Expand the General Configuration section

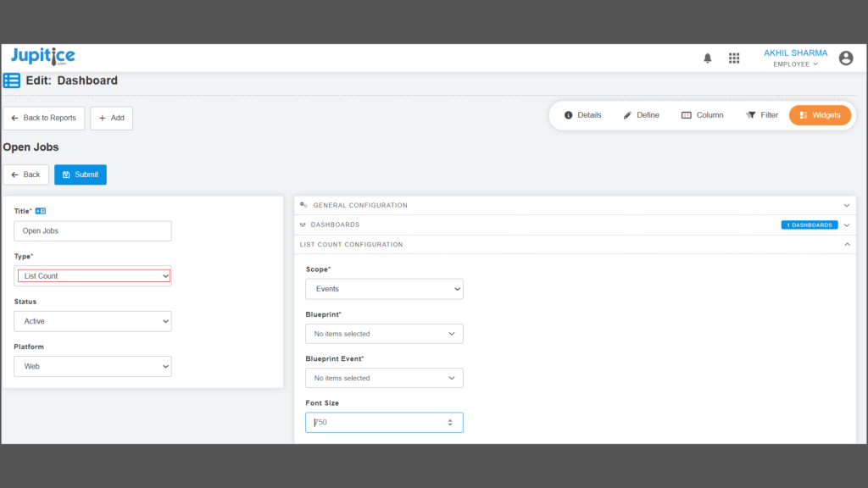574,205
